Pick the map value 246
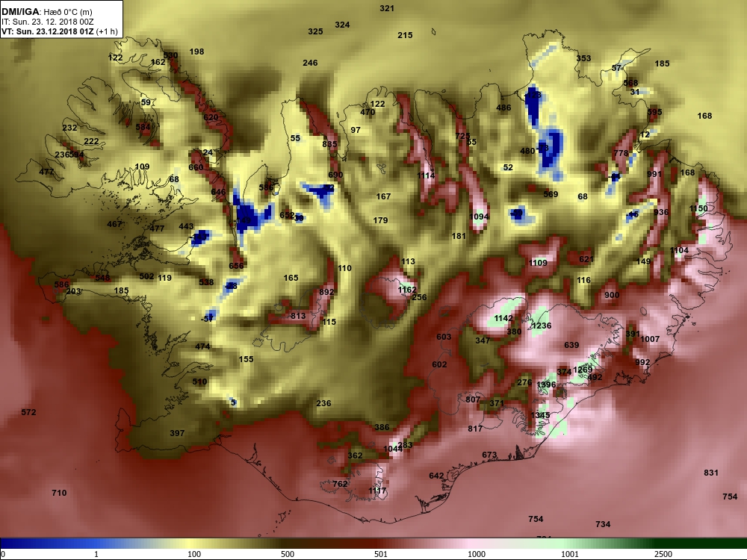This screenshot has height=560, width=747. (310, 63)
